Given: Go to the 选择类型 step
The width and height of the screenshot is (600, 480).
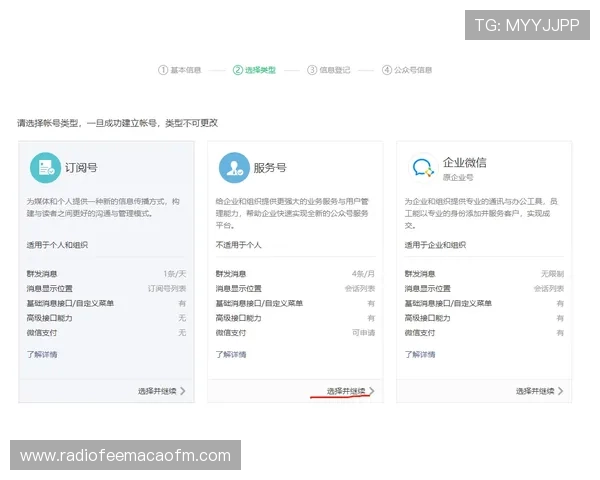Looking at the screenshot, I should pyautogui.click(x=260, y=70).
